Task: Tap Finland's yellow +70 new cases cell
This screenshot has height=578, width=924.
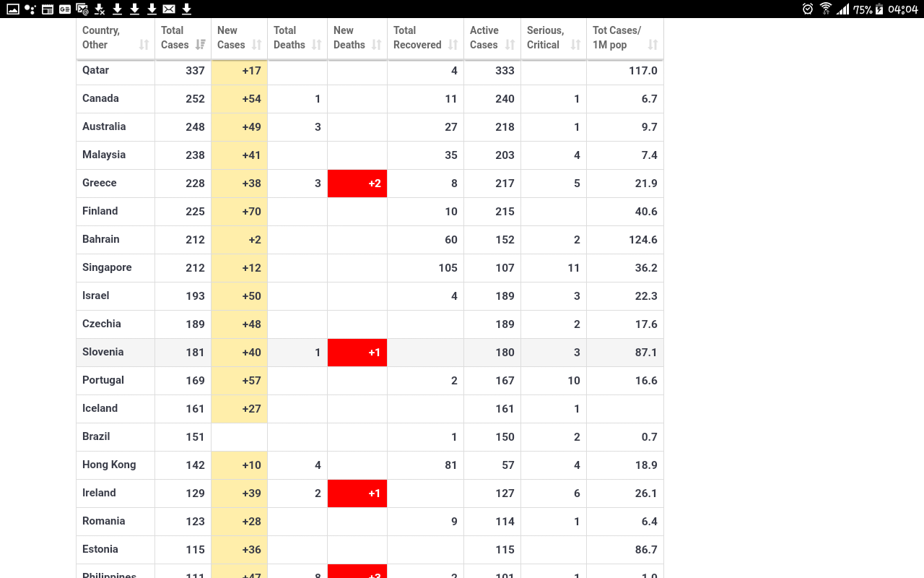Action: (x=240, y=212)
